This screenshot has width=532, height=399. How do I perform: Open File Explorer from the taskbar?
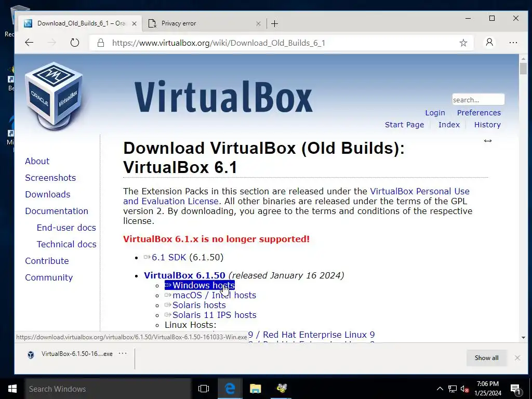(256, 389)
